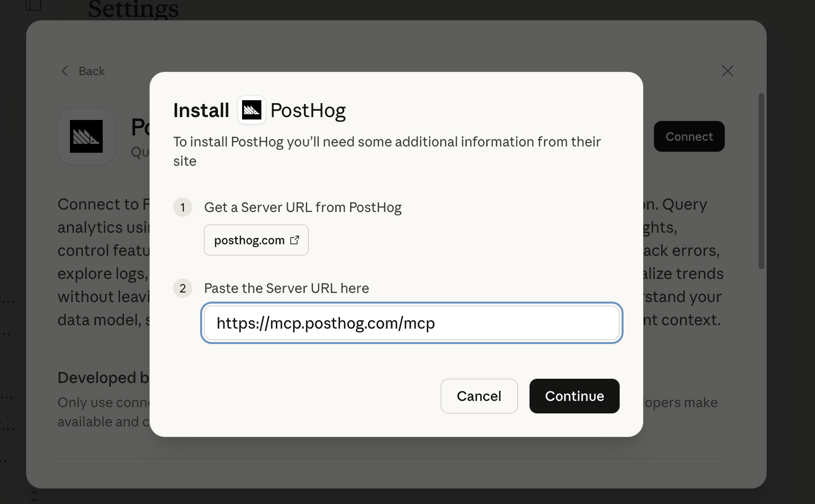
Task: Toggle the sidebar panel icon at top left
Action: 33,5
